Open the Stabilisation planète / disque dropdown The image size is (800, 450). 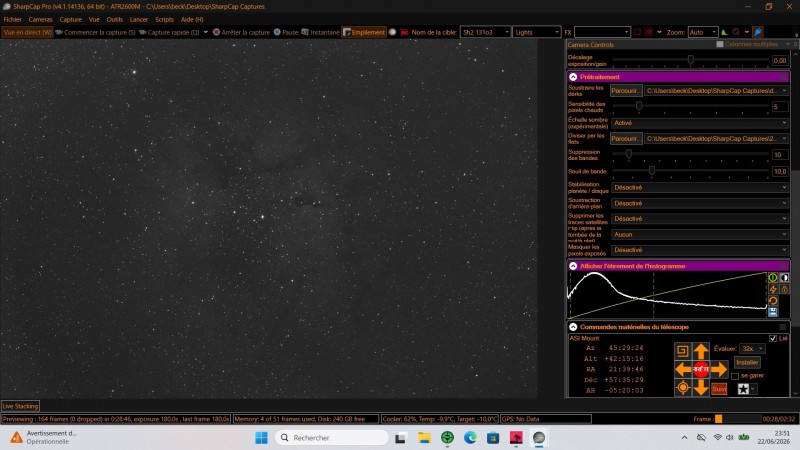pyautogui.click(x=699, y=187)
